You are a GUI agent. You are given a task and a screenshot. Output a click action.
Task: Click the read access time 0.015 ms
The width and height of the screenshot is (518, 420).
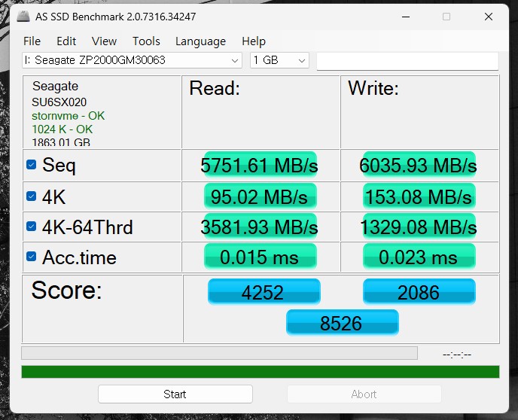[x=260, y=257]
